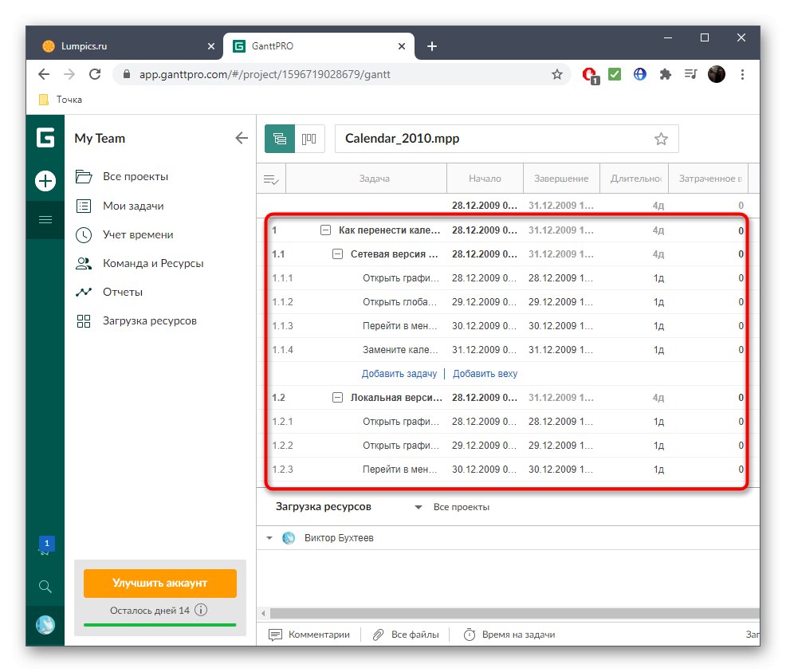Click Добавить задачу link
786x672 pixels.
pyautogui.click(x=399, y=373)
